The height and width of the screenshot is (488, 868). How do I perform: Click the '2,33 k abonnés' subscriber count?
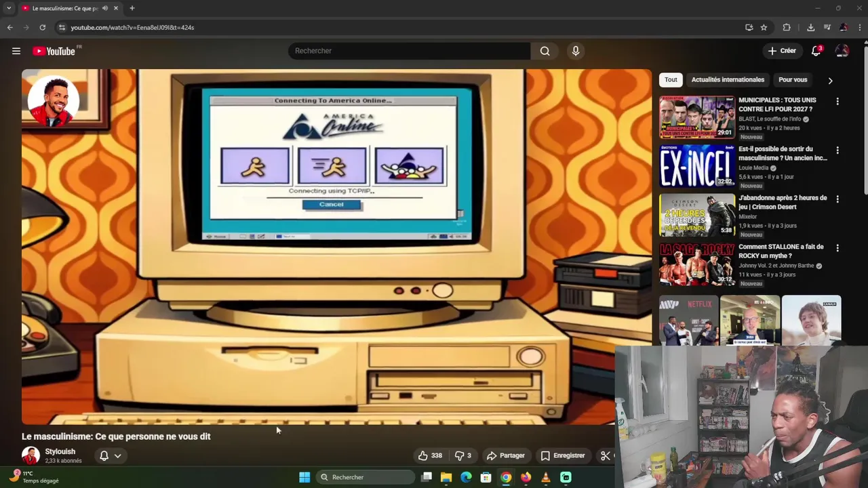(x=63, y=461)
